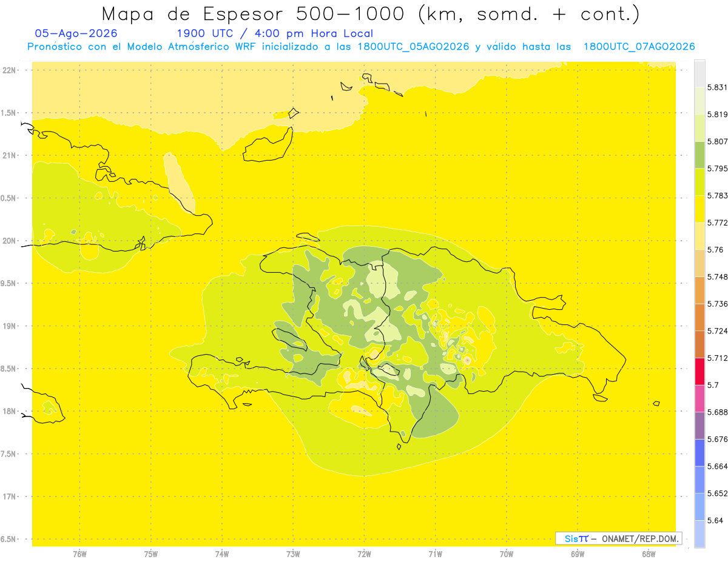Click latitude label '22N'
728x562 pixels.
point(10,70)
